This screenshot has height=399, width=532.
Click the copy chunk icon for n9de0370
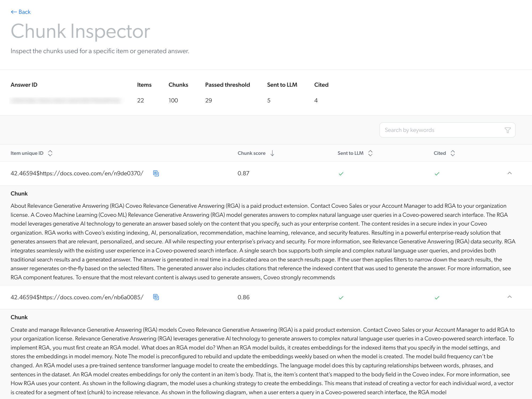pyautogui.click(x=156, y=173)
